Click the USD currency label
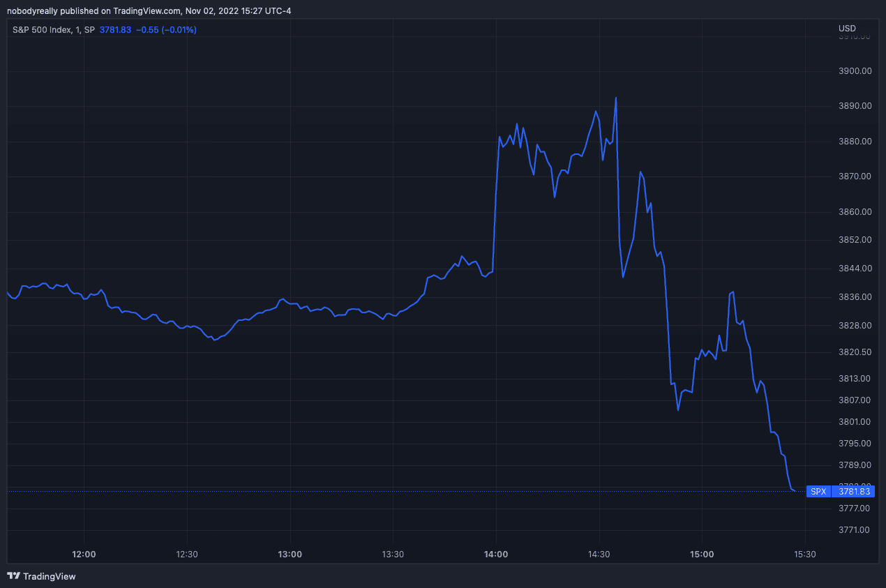 847,29
